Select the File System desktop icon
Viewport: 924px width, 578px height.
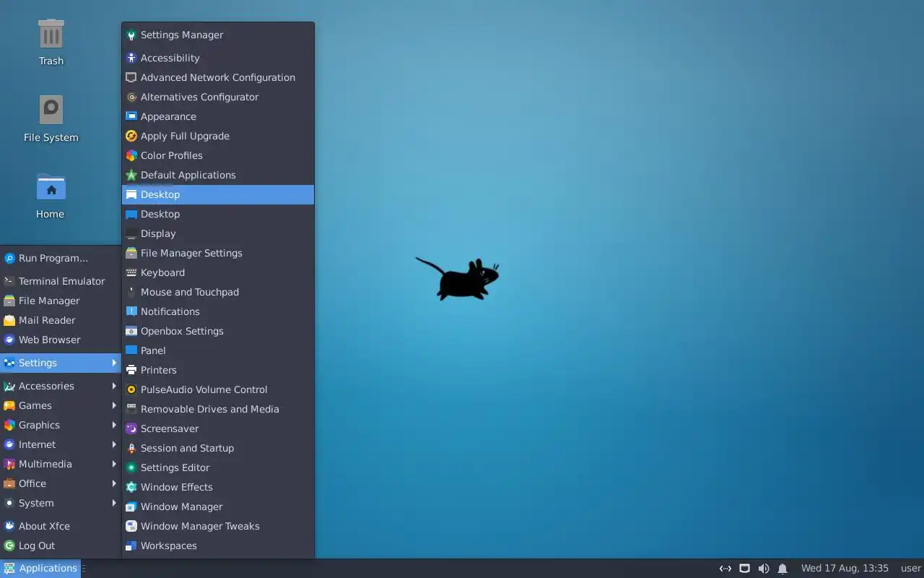click(51, 119)
